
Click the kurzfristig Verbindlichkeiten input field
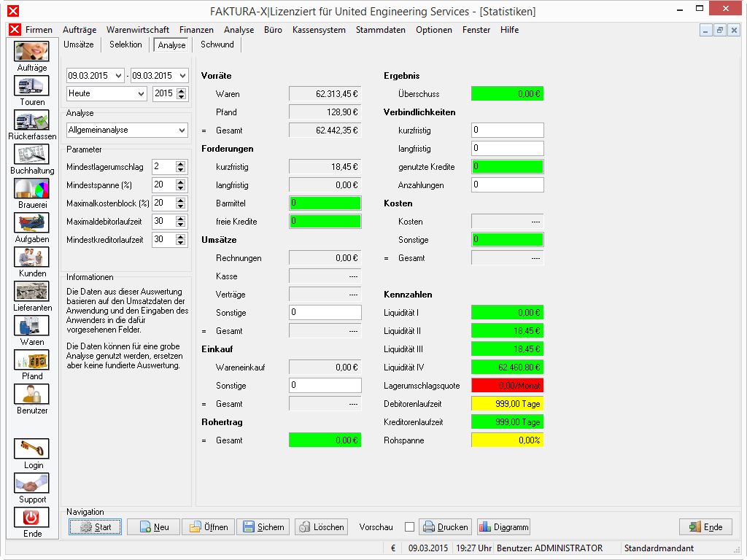pyautogui.click(x=508, y=130)
